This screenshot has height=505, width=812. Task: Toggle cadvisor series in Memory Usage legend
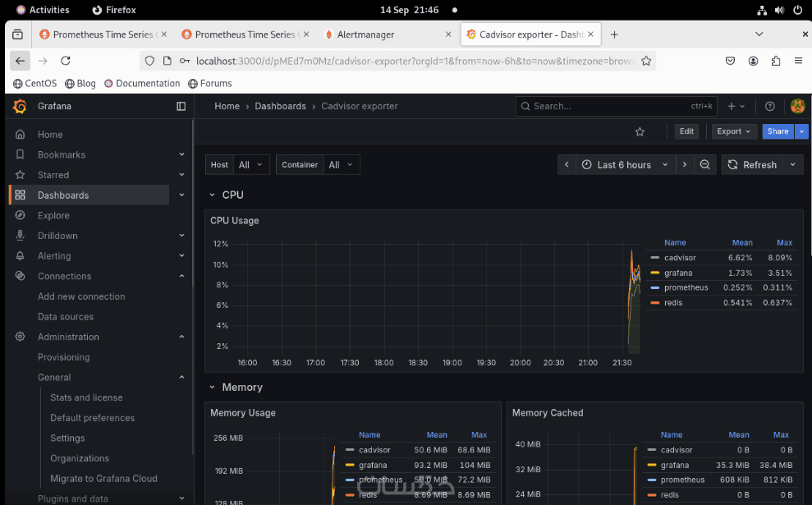(374, 450)
